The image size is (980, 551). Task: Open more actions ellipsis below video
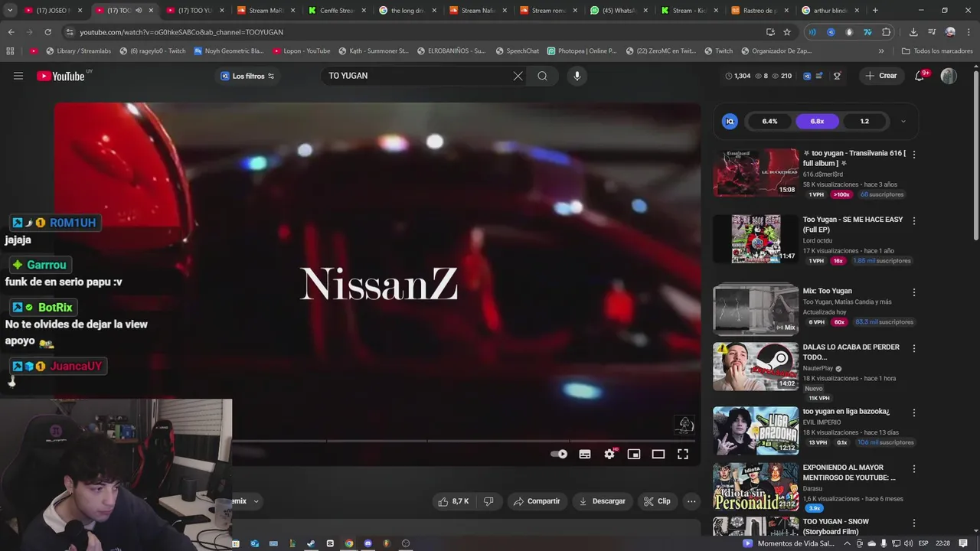coord(691,501)
